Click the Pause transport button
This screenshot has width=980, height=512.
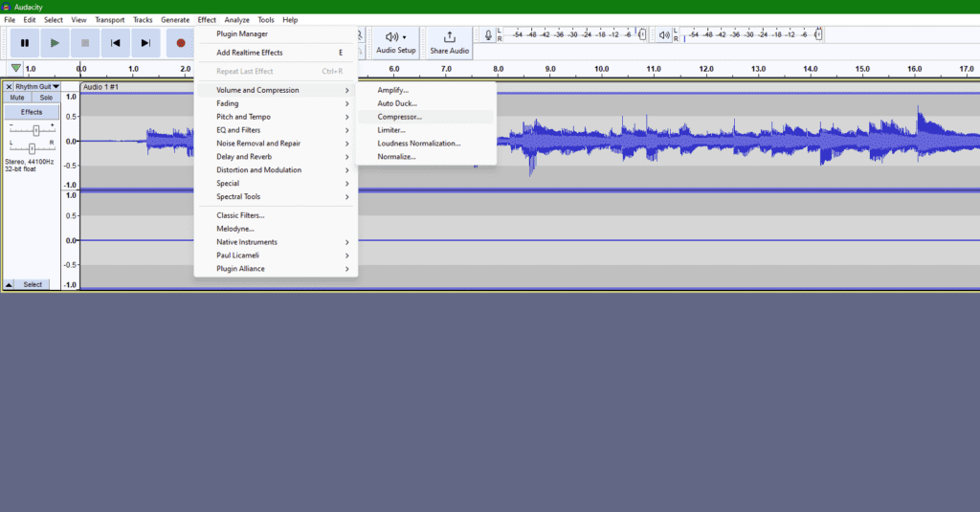(25, 43)
